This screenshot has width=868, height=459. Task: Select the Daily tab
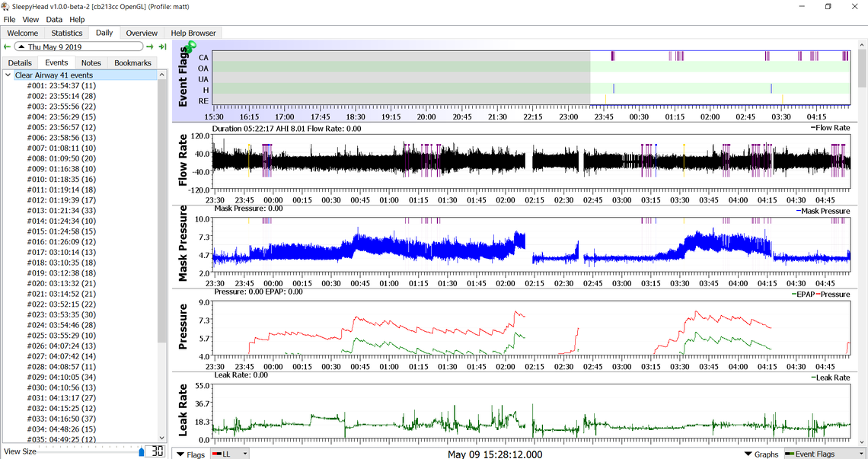click(x=104, y=33)
